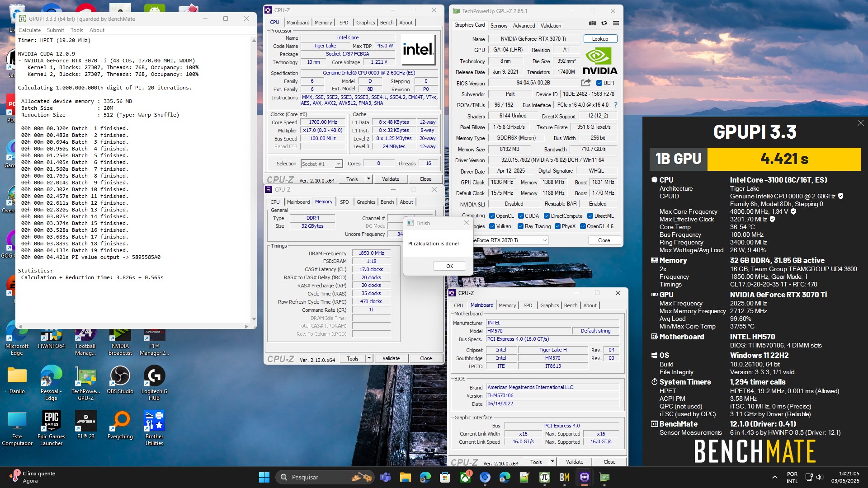Viewport: 868px width, 488px height.
Task: Open the Socket #1 selection combo box
Action: click(321, 164)
